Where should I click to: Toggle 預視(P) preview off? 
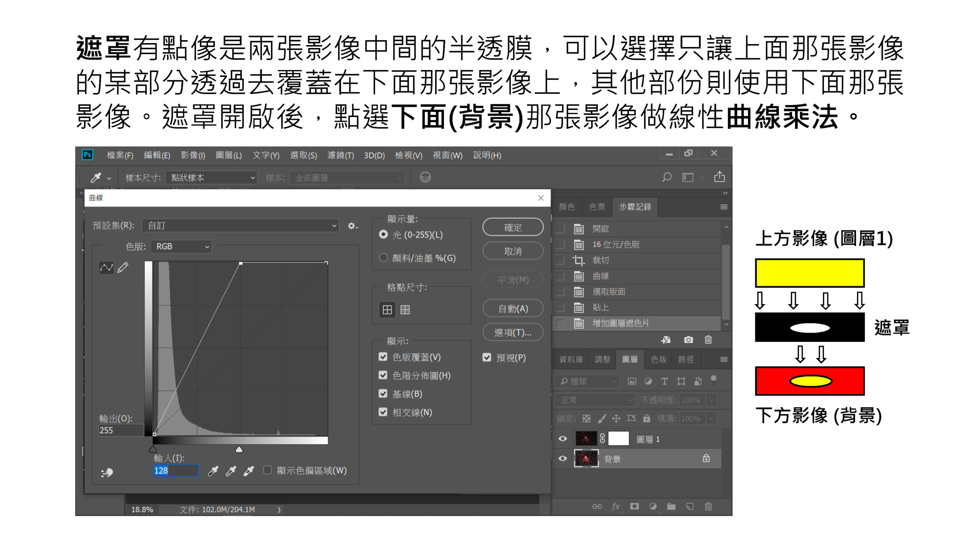487,357
